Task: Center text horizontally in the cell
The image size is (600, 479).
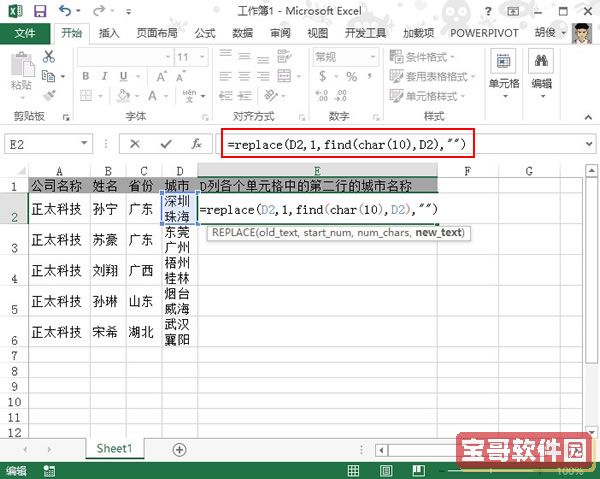Action: pos(244,76)
